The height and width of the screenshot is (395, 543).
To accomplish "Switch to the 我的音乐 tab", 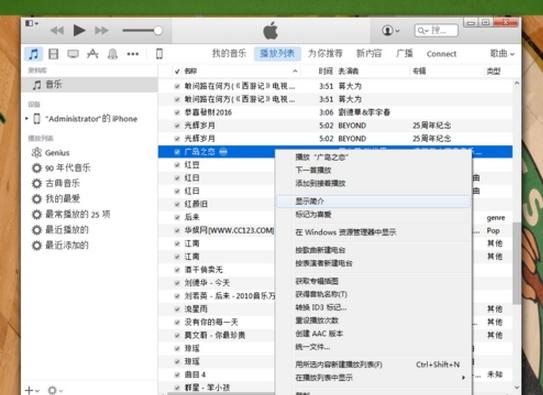I will (229, 53).
